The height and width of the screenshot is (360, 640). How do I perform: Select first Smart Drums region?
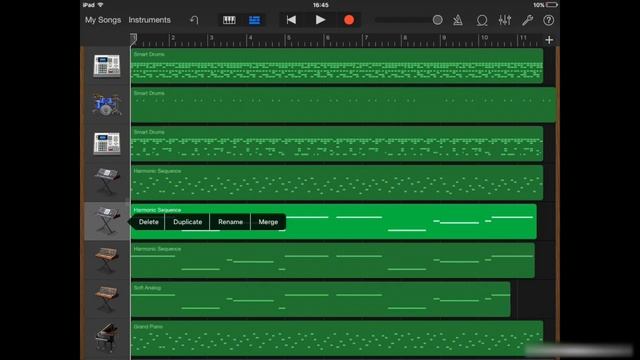pyautogui.click(x=337, y=66)
